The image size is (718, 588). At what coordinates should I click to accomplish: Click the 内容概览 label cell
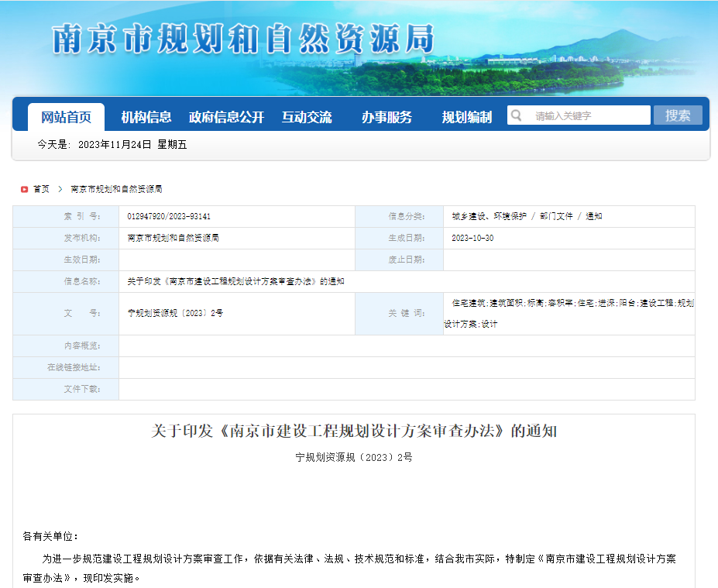click(66, 346)
